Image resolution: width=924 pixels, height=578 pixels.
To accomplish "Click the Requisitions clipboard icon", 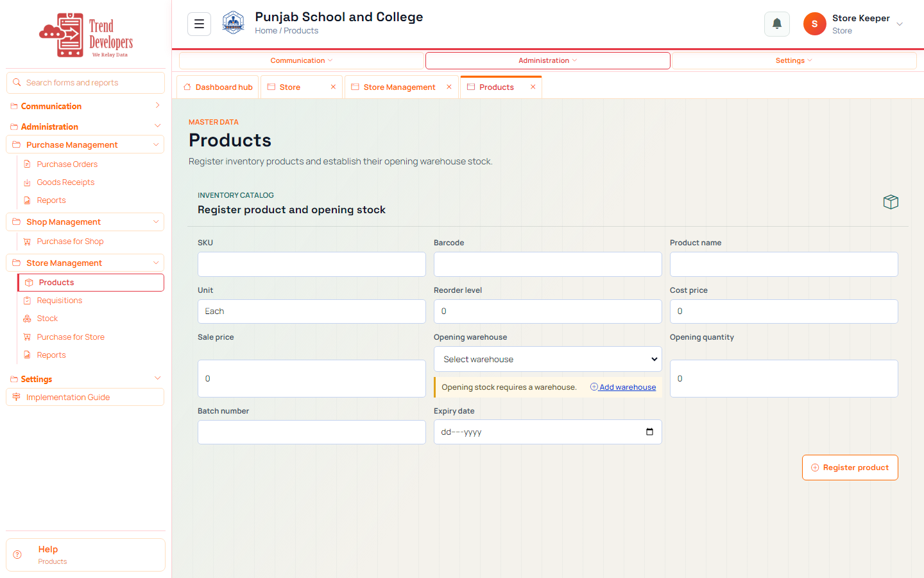I will tap(27, 301).
